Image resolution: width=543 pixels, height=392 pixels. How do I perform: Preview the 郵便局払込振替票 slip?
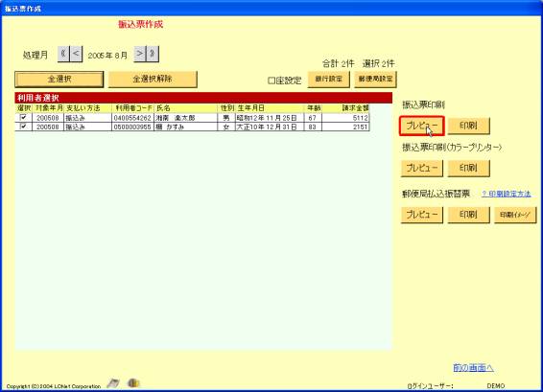(x=422, y=215)
